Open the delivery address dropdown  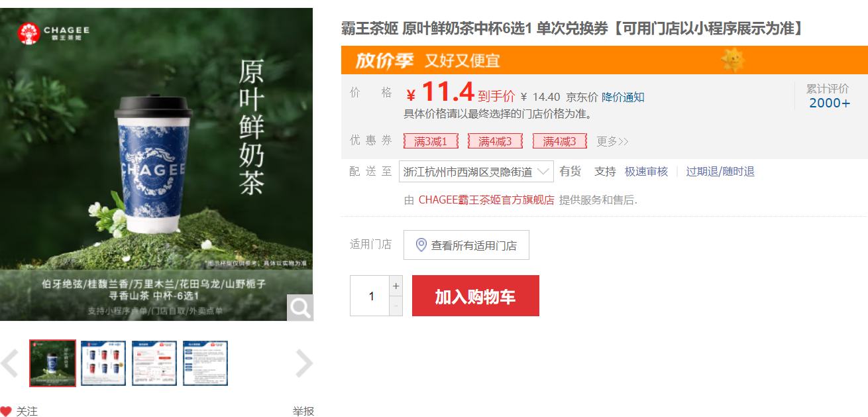(476, 172)
